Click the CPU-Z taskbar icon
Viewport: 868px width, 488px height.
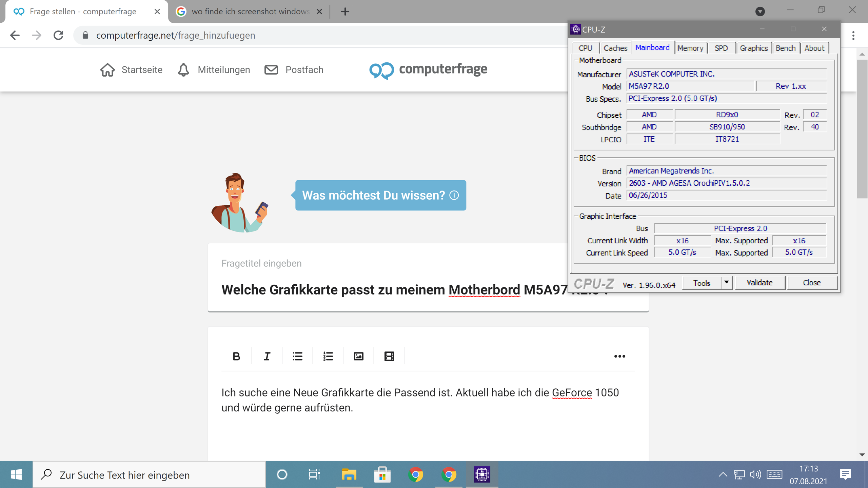click(x=482, y=474)
